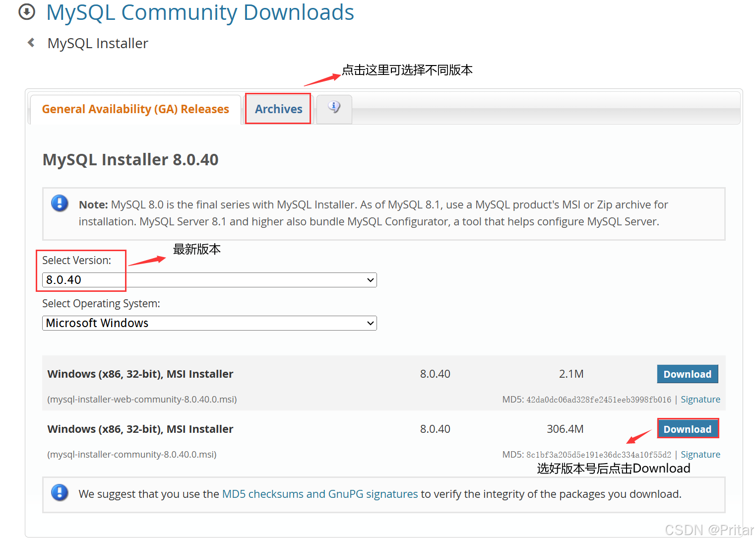This screenshot has height=543, width=756.
Task: Click the back chevron before MySQL Installer
Action: pos(31,43)
